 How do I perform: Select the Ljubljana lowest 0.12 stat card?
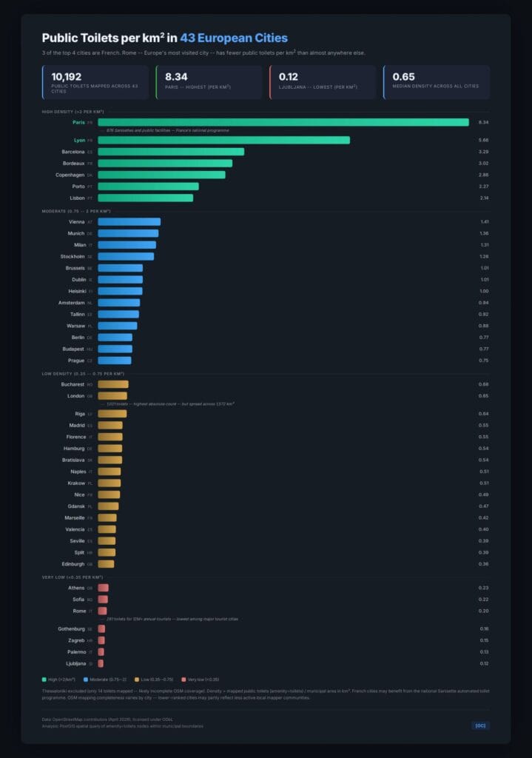pos(323,82)
